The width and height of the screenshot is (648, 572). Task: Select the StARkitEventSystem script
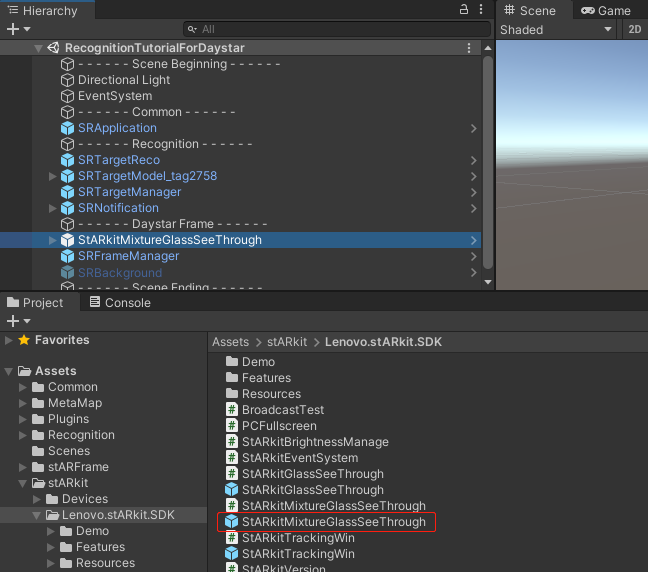300,458
